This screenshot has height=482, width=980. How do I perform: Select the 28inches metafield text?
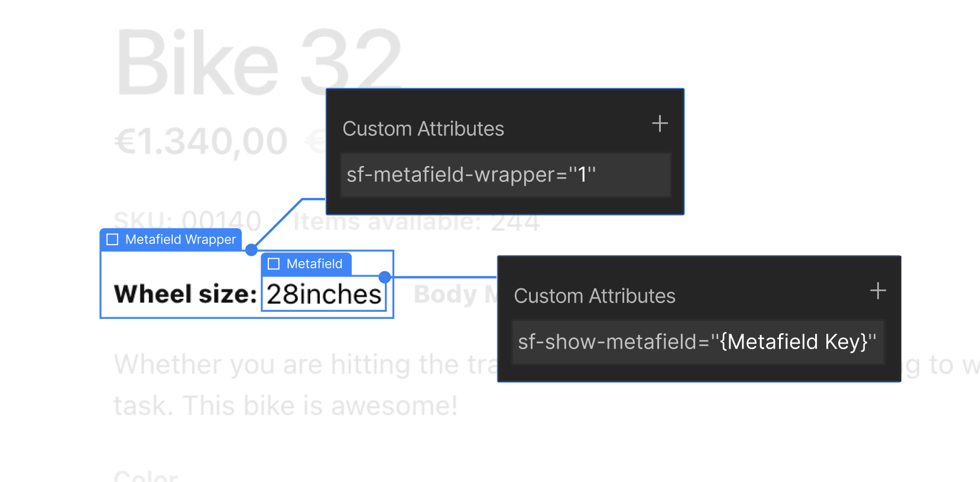[x=324, y=294]
